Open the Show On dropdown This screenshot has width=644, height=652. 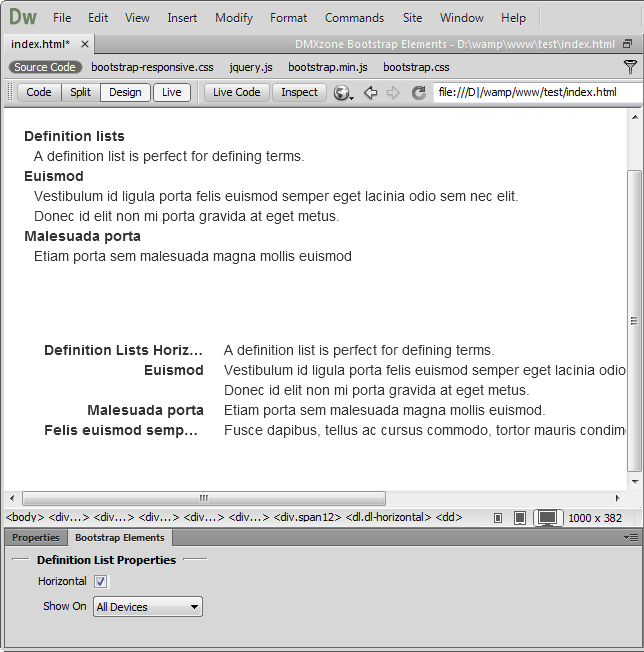(148, 607)
